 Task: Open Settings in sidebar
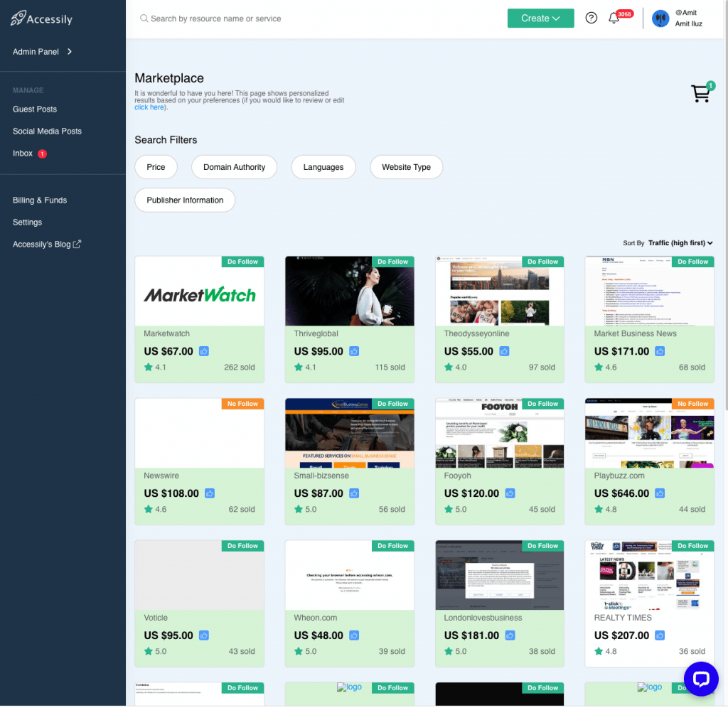click(27, 222)
